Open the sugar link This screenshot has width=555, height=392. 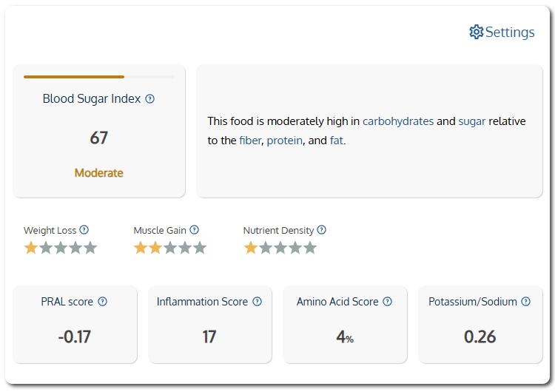[x=472, y=121]
